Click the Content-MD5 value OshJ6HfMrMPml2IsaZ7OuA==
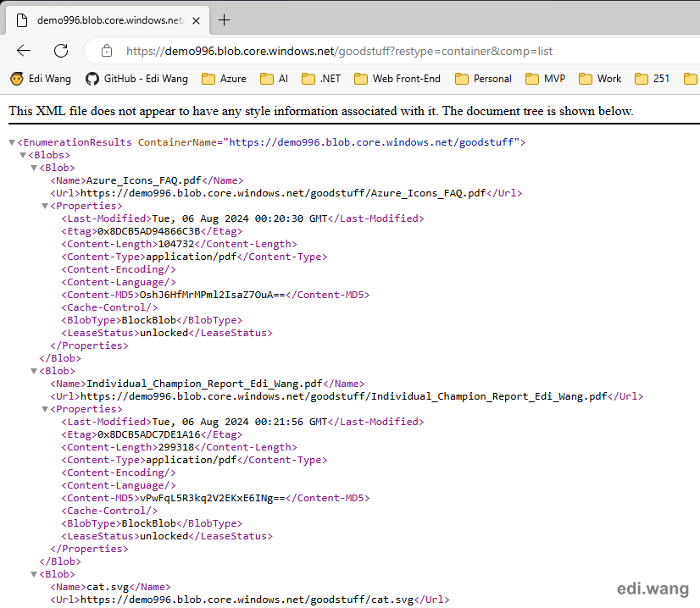 pyautogui.click(x=213, y=295)
